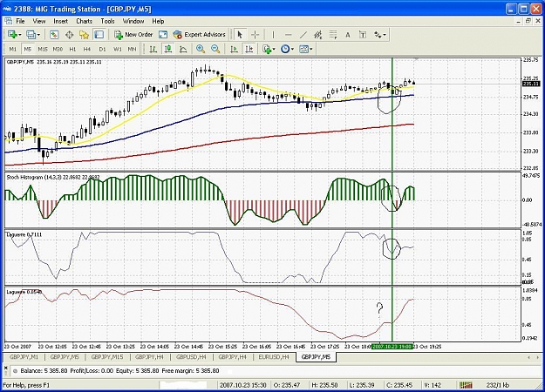Viewport: 545px width, 392px height.
Task: Zoom out with the magnifier minus icon
Action: (215, 49)
